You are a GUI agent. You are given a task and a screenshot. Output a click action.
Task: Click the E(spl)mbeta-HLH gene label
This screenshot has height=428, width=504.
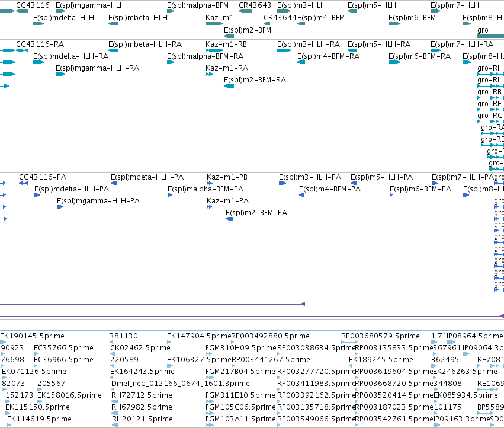(x=138, y=18)
